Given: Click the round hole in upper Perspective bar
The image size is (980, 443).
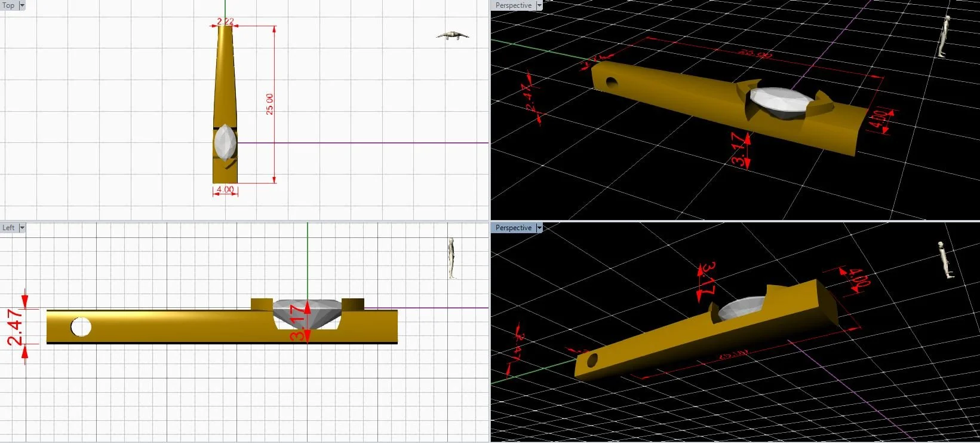Looking at the screenshot, I should [611, 81].
